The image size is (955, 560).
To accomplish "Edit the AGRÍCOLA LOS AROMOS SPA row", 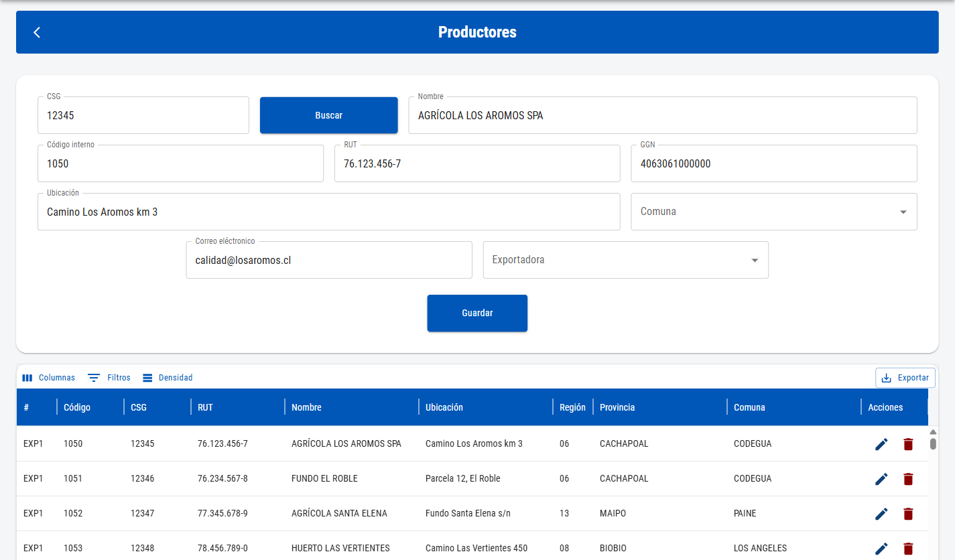I will pos(881,444).
